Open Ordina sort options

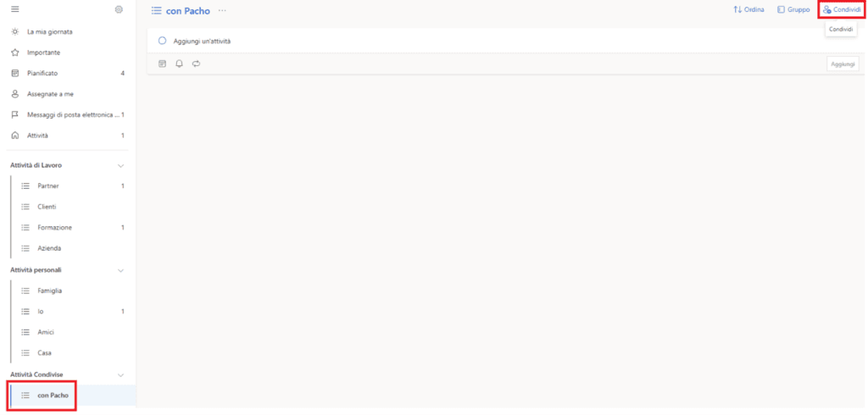pos(749,10)
